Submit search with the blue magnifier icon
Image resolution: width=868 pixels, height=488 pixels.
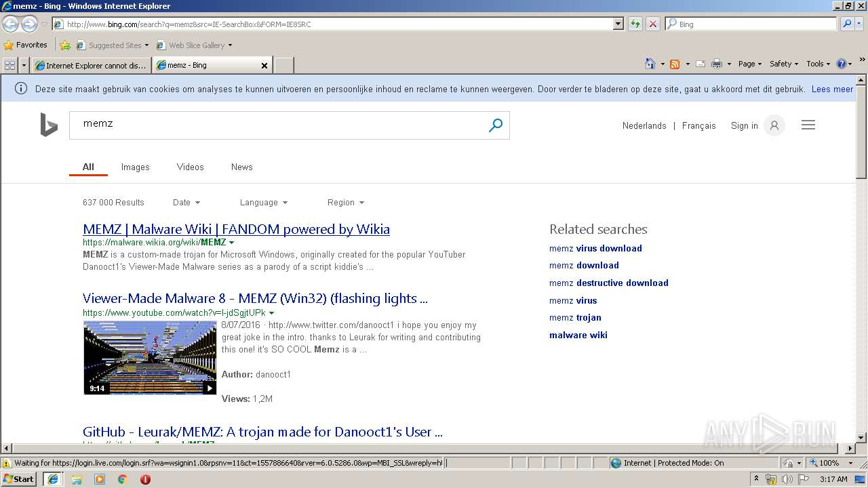(x=496, y=125)
